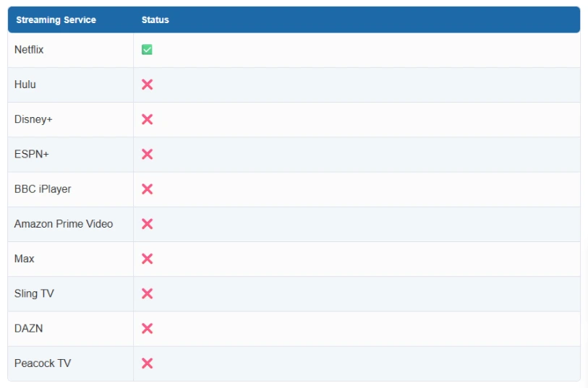Click the Disney+ service name

click(33, 119)
